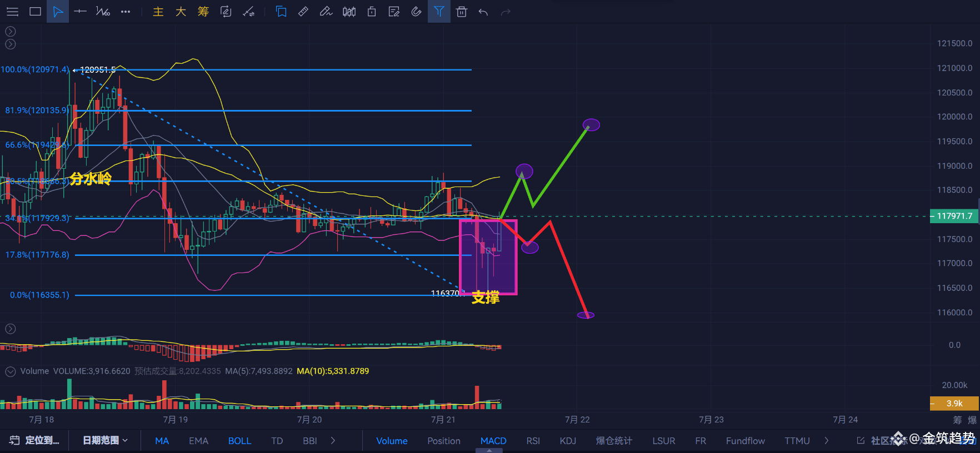The height and width of the screenshot is (453, 980).
Task: Click the 筹 button at axis corner
Action: click(957, 420)
